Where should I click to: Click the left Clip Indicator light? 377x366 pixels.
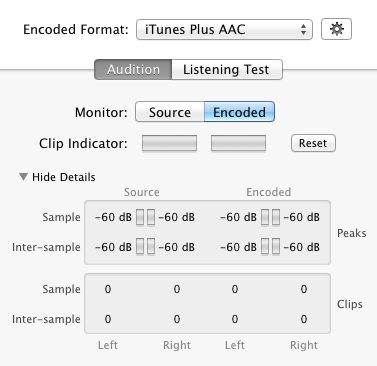point(169,143)
